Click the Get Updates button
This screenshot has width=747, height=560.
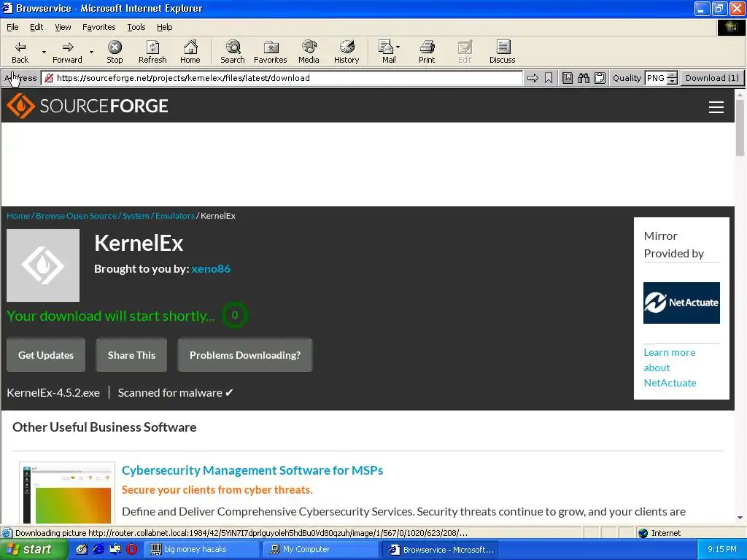[46, 355]
